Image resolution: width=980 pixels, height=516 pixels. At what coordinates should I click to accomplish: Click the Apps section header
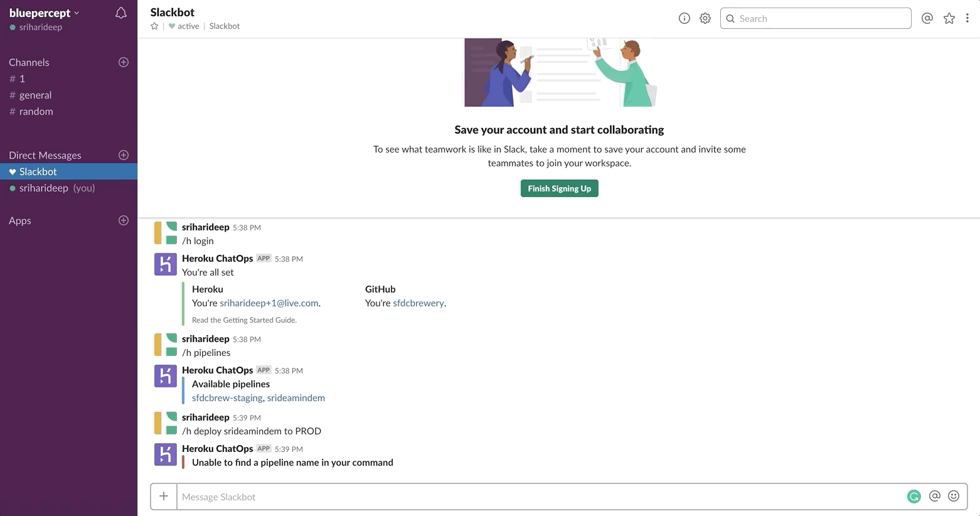pos(20,220)
